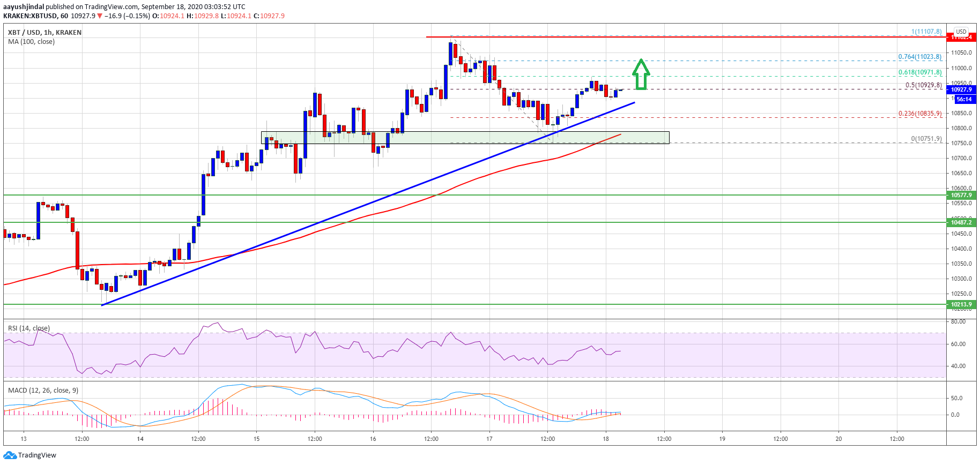Click the countdown timer 56:14 label
The width and height of the screenshot is (980, 465).
[964, 100]
